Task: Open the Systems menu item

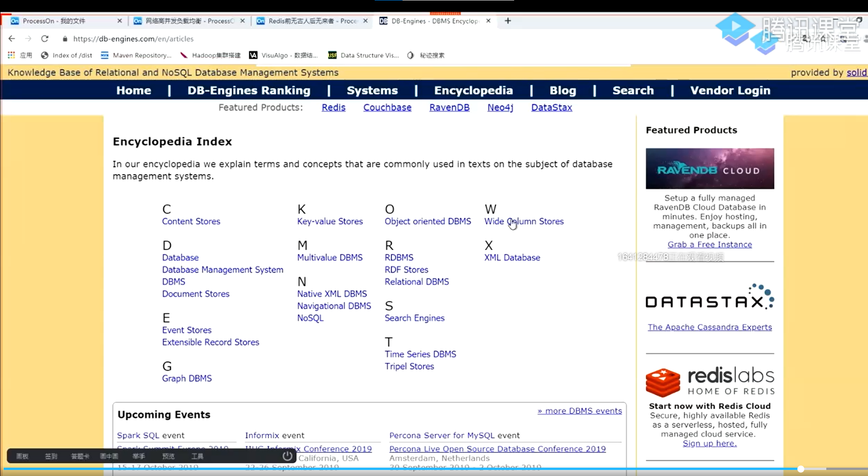Action: [372, 90]
